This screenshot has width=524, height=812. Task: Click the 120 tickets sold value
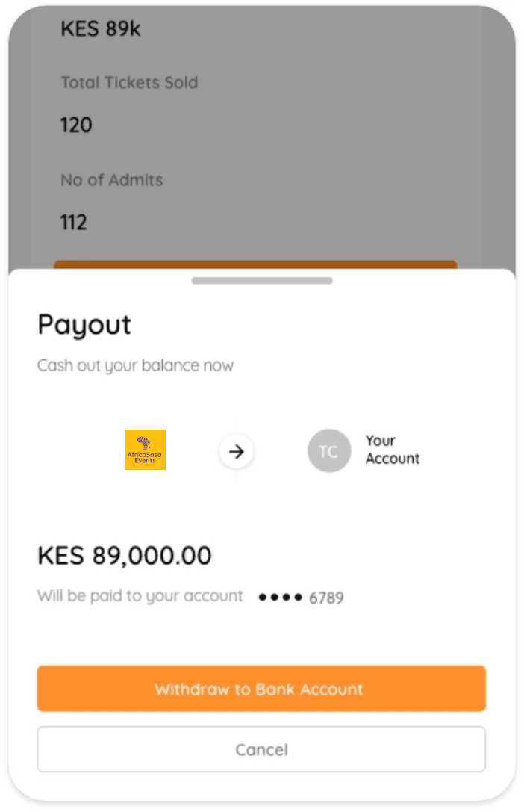76,125
